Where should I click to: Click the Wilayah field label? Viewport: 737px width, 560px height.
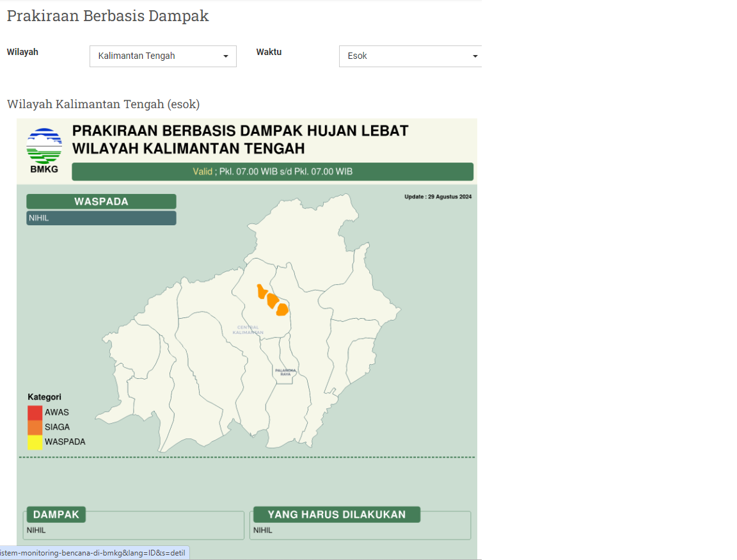(x=22, y=52)
